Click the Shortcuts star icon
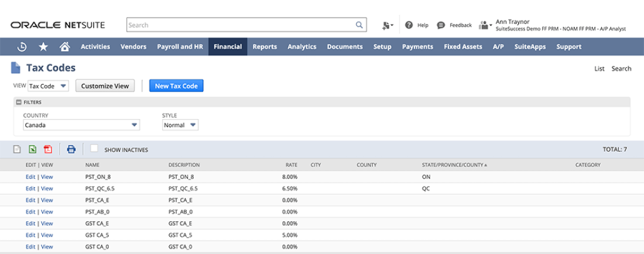Screen dimensions: 644x254 pyautogui.click(x=43, y=47)
